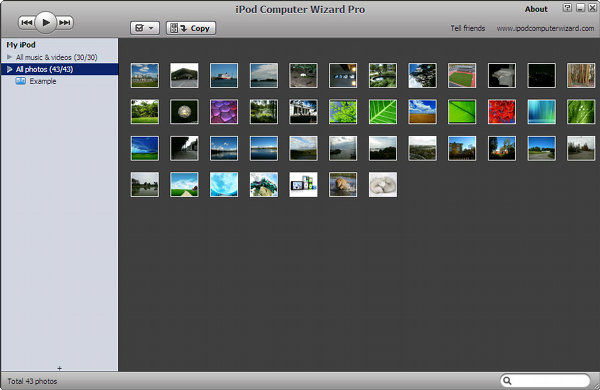Image resolution: width=600 pixels, height=390 pixels.
Task: Click the Total 43 photos status text
Action: [x=32, y=381]
